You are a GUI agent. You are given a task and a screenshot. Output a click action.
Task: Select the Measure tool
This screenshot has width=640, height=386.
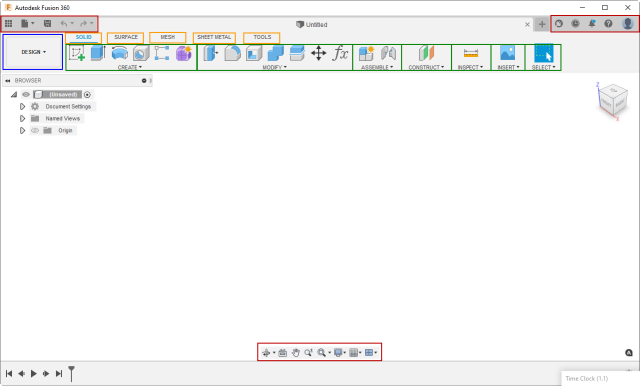[471, 53]
